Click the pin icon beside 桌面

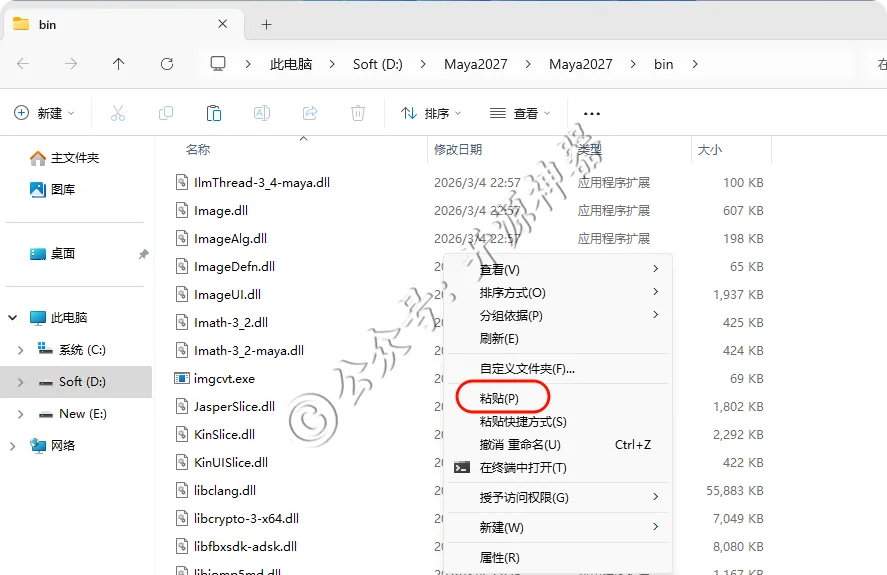click(x=144, y=254)
